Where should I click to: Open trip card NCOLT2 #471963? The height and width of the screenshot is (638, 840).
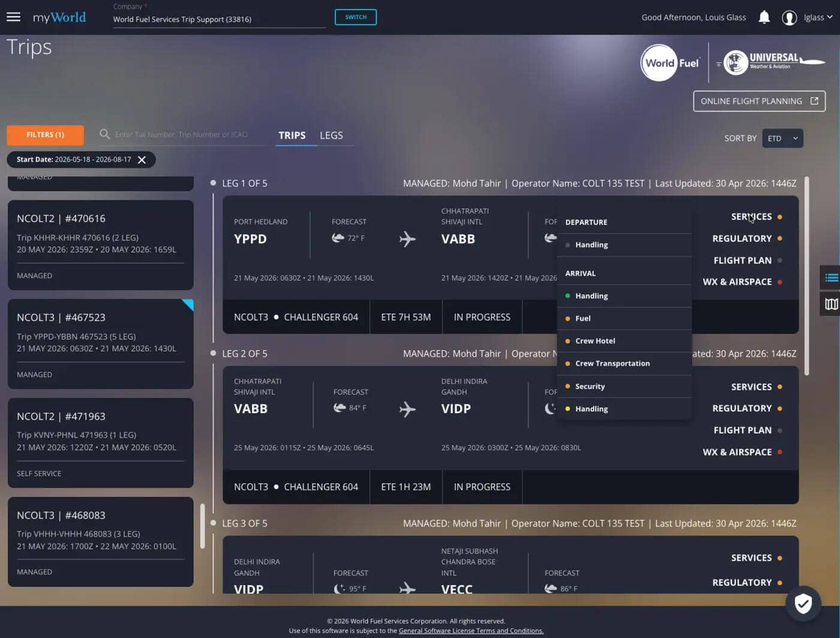click(x=100, y=443)
